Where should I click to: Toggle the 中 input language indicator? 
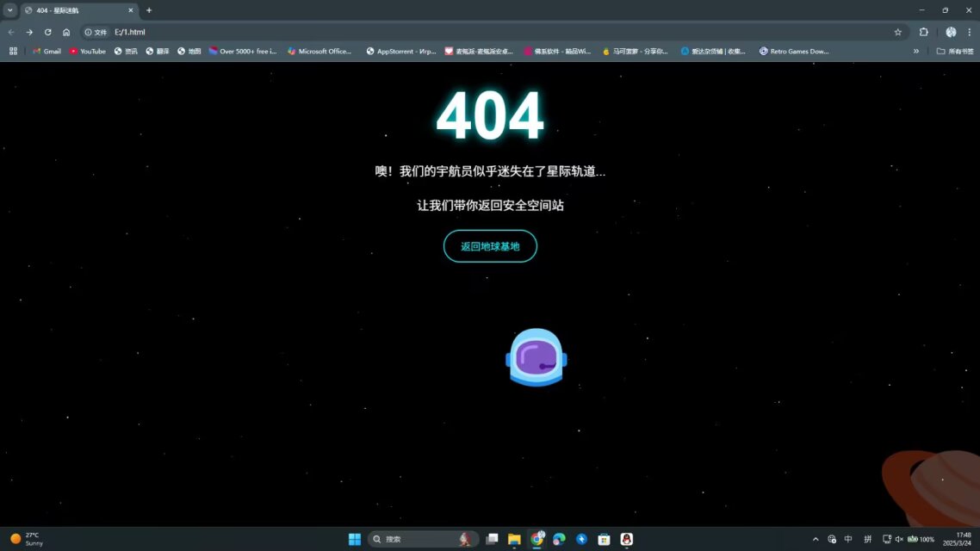848,539
